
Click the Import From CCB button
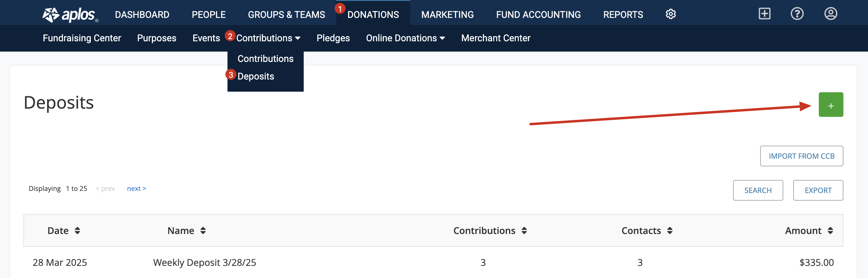pyautogui.click(x=801, y=156)
